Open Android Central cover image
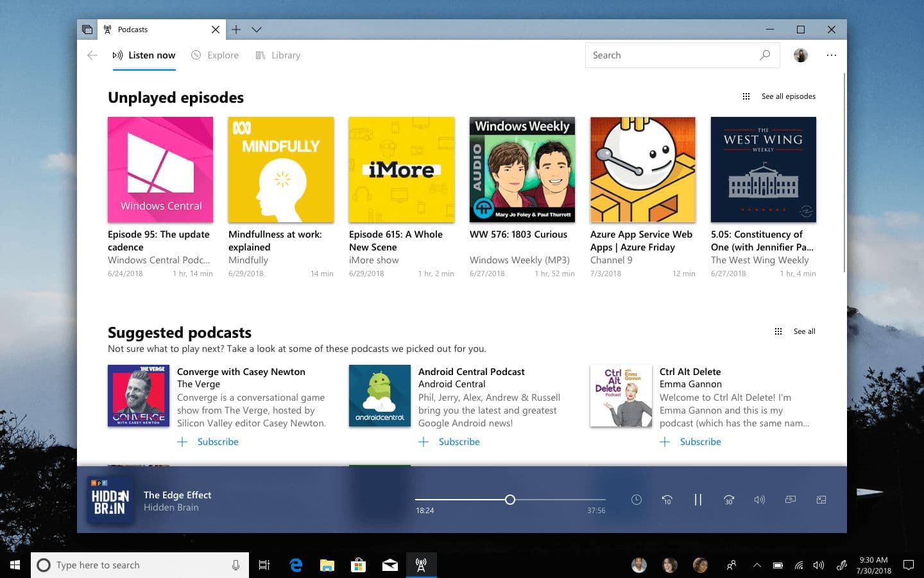 (380, 396)
